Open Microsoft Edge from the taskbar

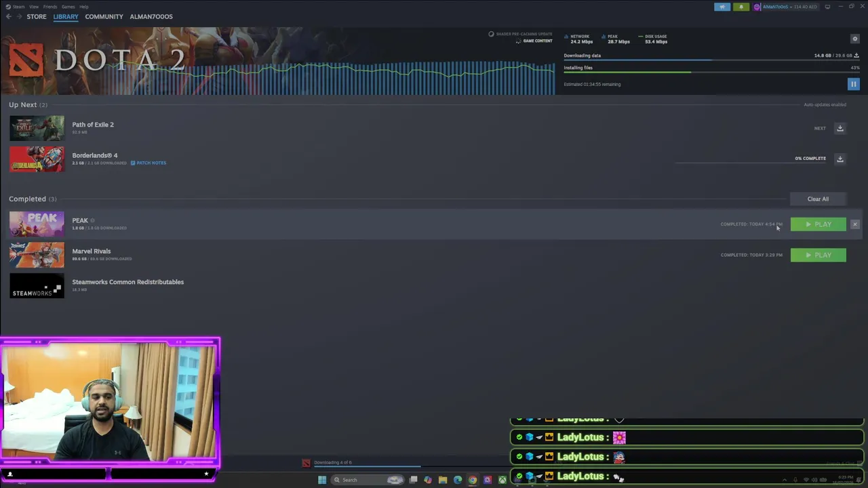[458, 480]
